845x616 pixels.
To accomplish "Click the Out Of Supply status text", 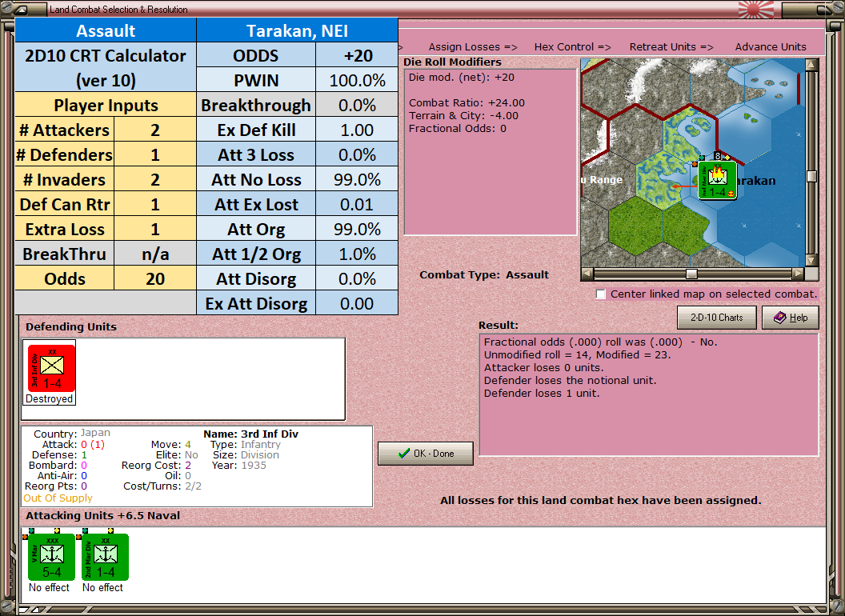I will pos(58,498).
